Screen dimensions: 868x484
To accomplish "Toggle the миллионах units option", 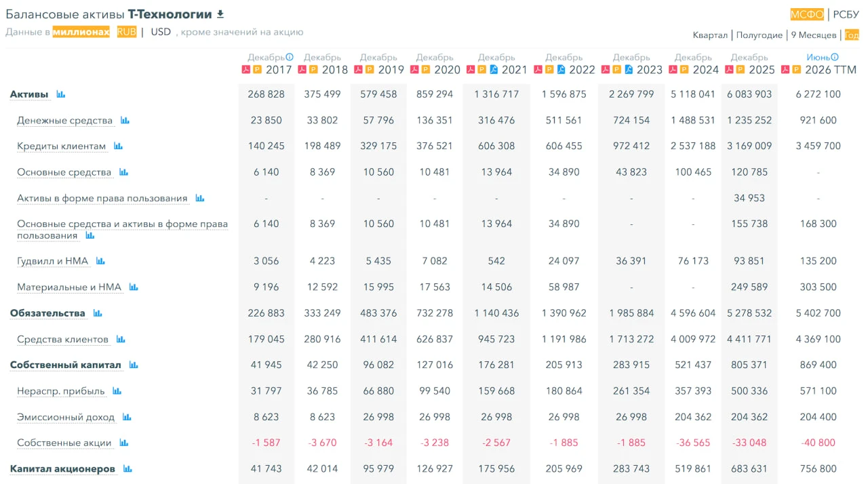I will (81, 32).
